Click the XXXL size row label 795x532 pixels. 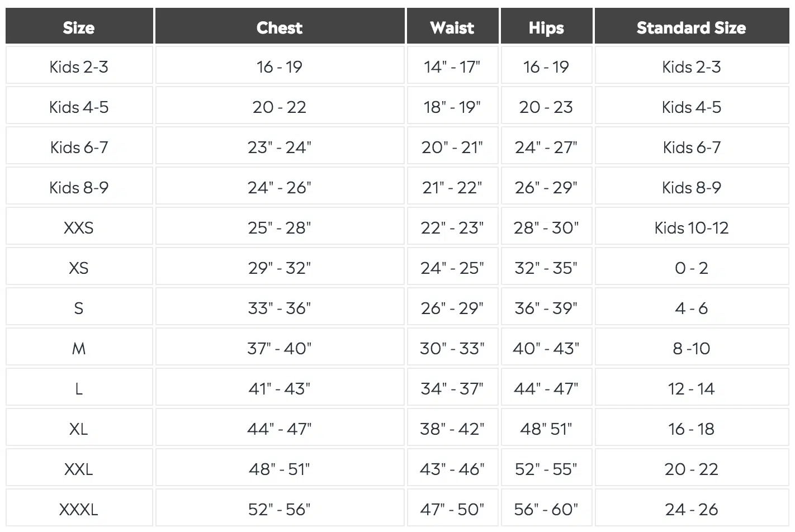[x=79, y=509]
